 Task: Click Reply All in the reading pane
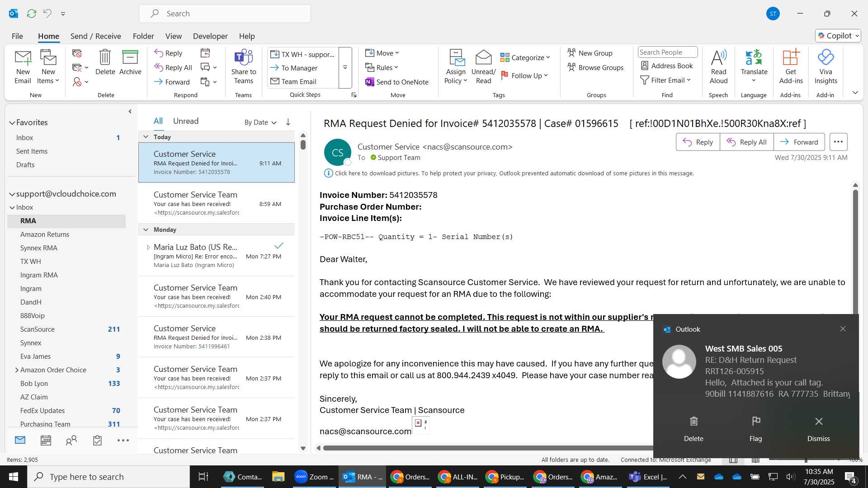coord(746,142)
